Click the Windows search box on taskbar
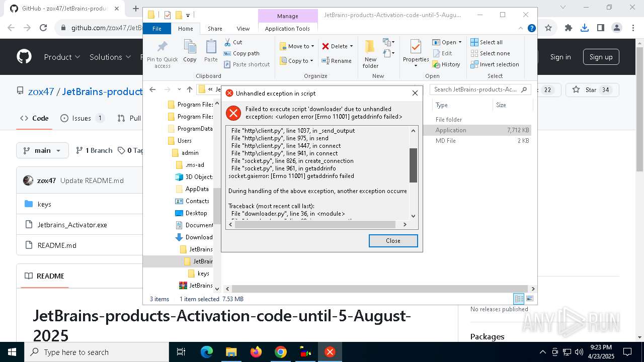This screenshot has width=644, height=362. tap(97, 352)
